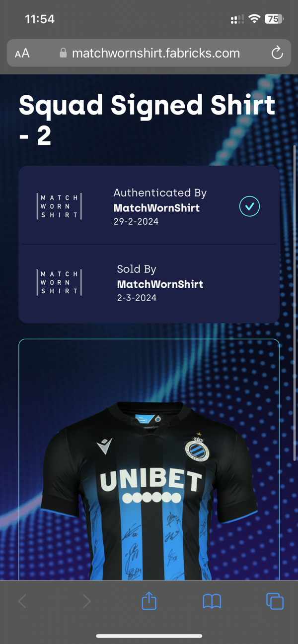Open the Safari tabs overview icon
298x644 pixels.
(275, 601)
